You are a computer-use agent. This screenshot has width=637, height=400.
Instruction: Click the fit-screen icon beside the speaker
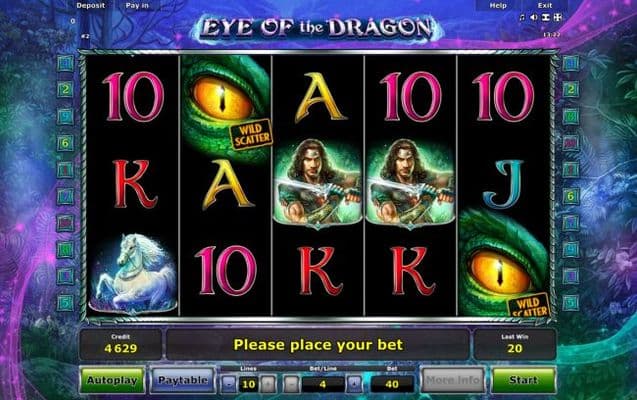coord(546,17)
